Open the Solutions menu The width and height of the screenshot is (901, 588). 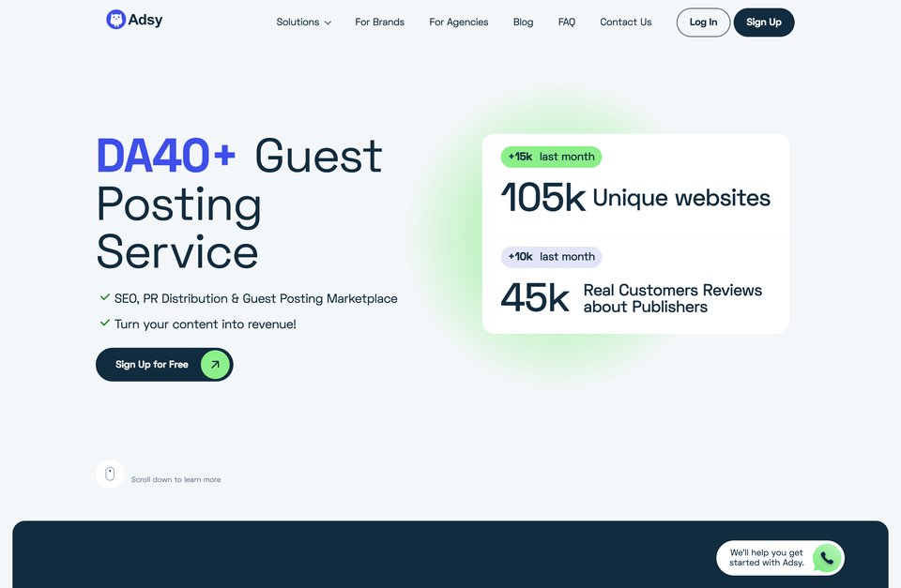click(303, 22)
